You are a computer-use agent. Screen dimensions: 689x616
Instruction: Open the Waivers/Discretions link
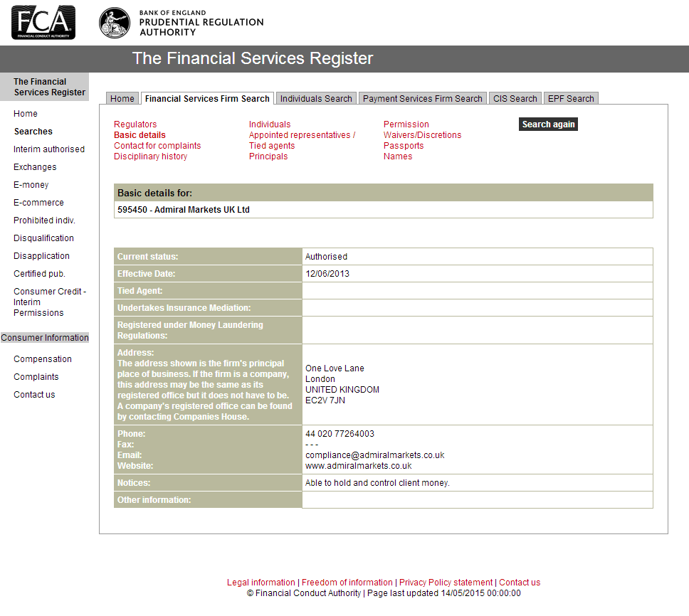[x=422, y=134]
